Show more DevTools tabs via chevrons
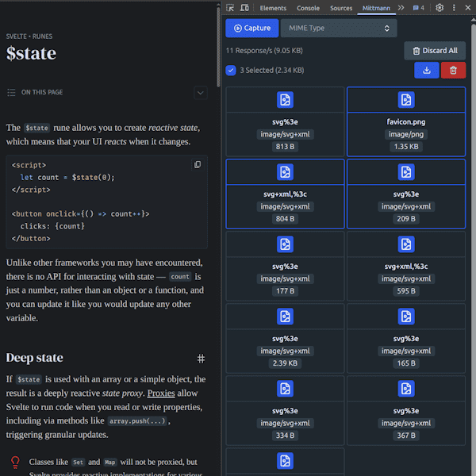 click(401, 8)
